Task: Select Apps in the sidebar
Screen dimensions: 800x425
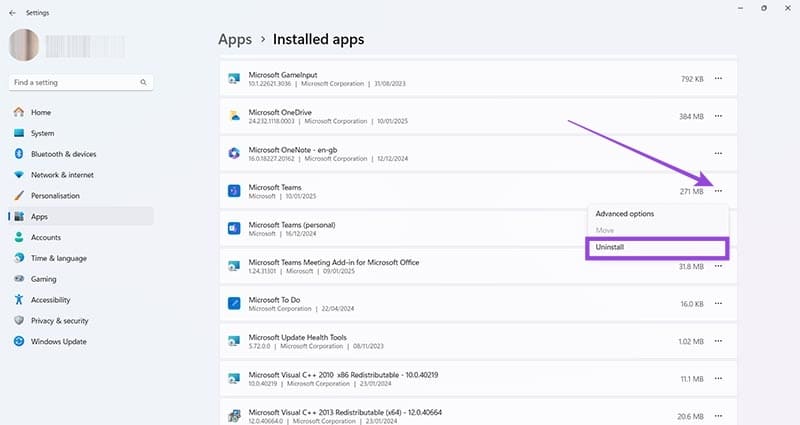Action: coord(82,216)
